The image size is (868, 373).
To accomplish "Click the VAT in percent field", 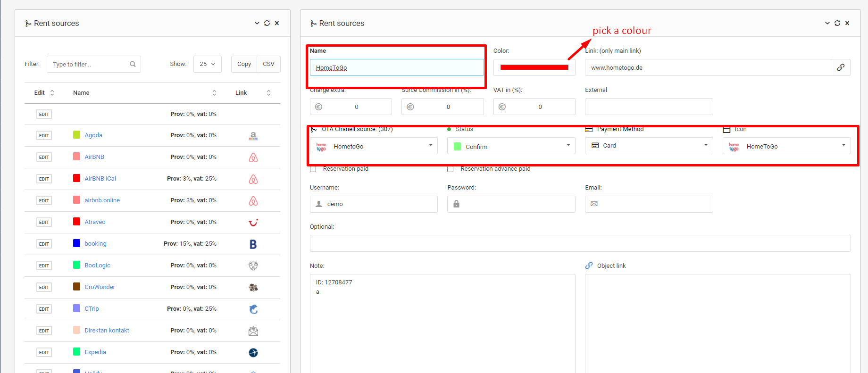I will pyautogui.click(x=534, y=107).
